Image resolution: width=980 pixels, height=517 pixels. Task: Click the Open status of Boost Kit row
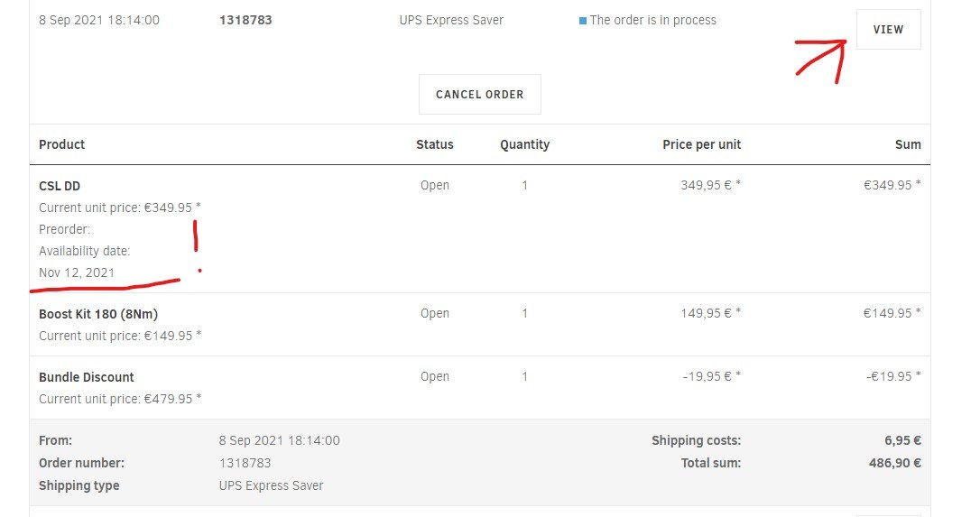point(435,313)
